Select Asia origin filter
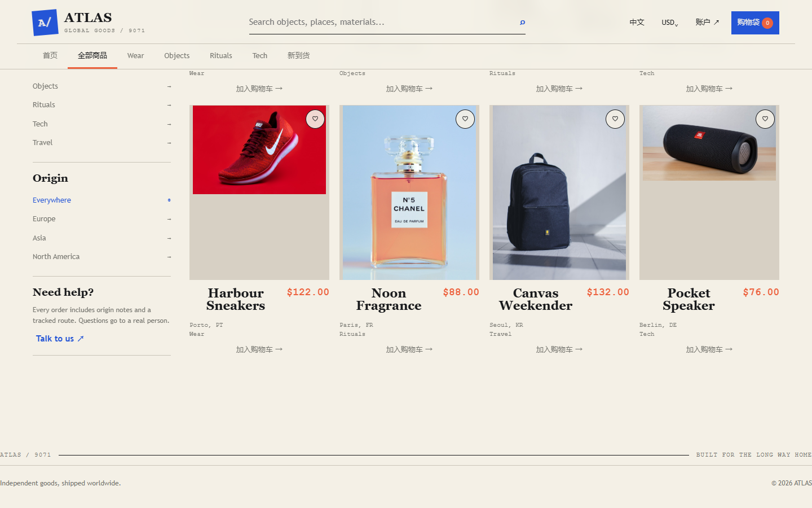Viewport: 812px width, 508px height. click(x=101, y=238)
